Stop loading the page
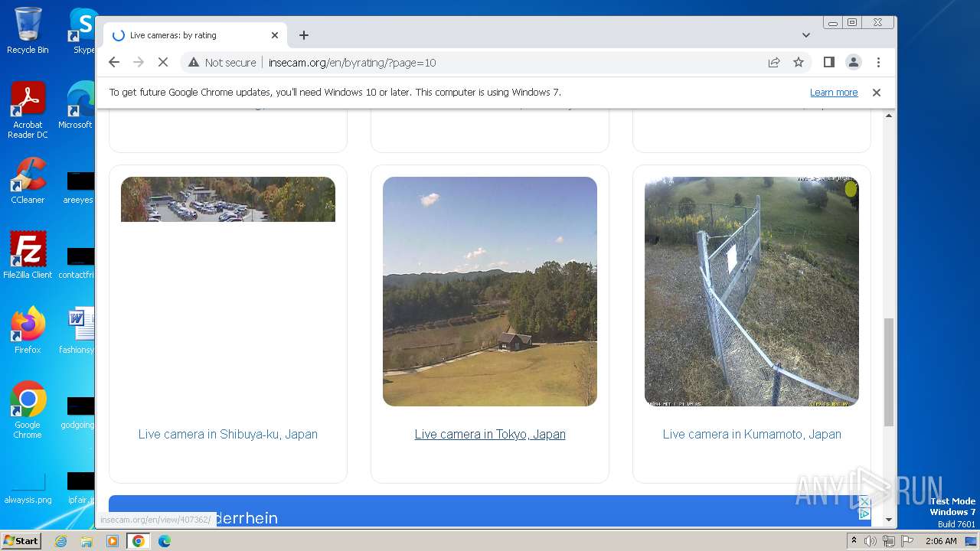980x551 pixels. (x=163, y=63)
